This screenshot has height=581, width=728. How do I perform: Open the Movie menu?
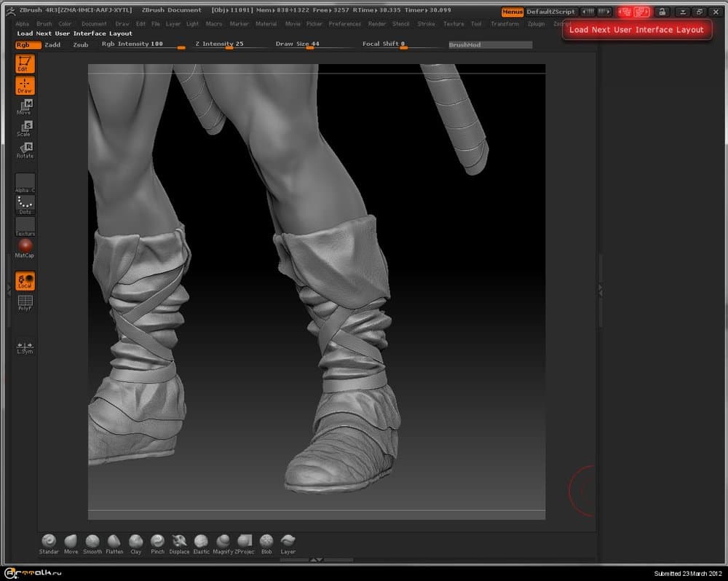click(x=293, y=24)
